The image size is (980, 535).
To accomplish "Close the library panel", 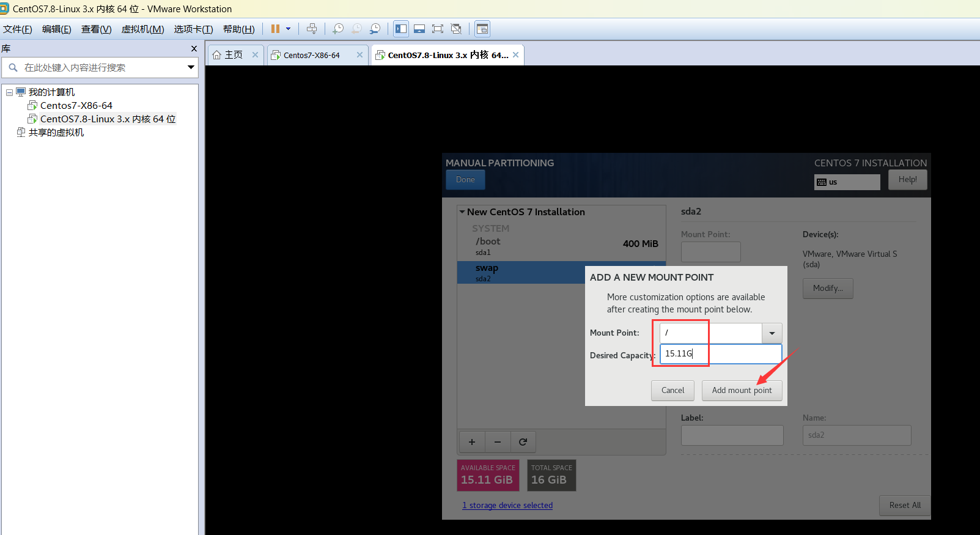I will click(x=194, y=49).
